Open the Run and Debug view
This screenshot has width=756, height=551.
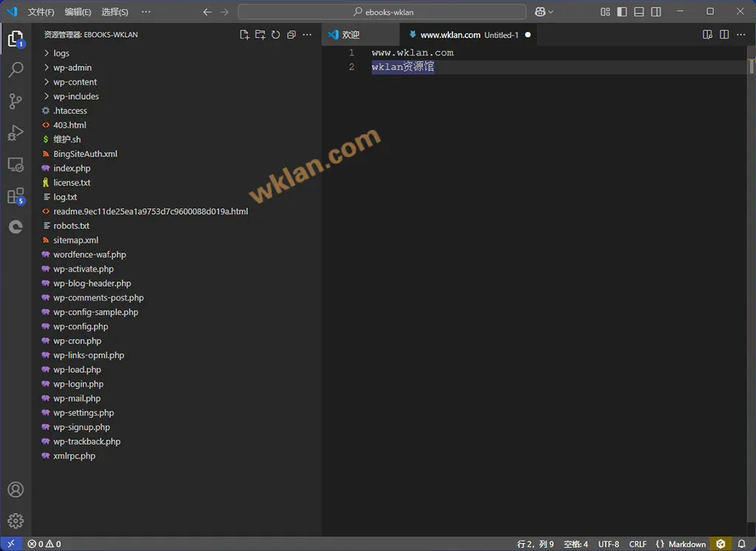pyautogui.click(x=16, y=133)
